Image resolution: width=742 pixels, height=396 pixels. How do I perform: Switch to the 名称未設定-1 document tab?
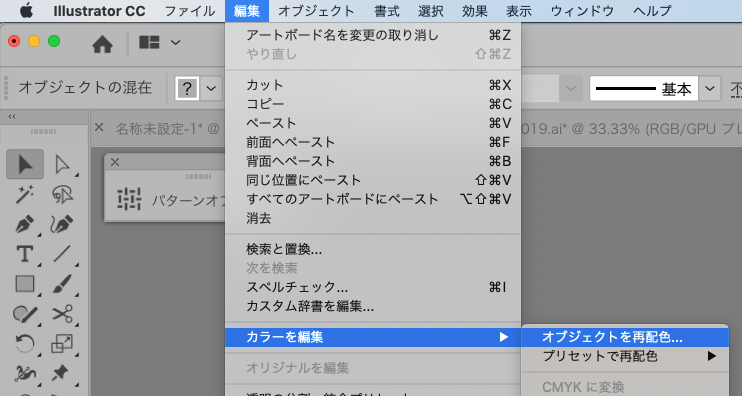pos(168,128)
